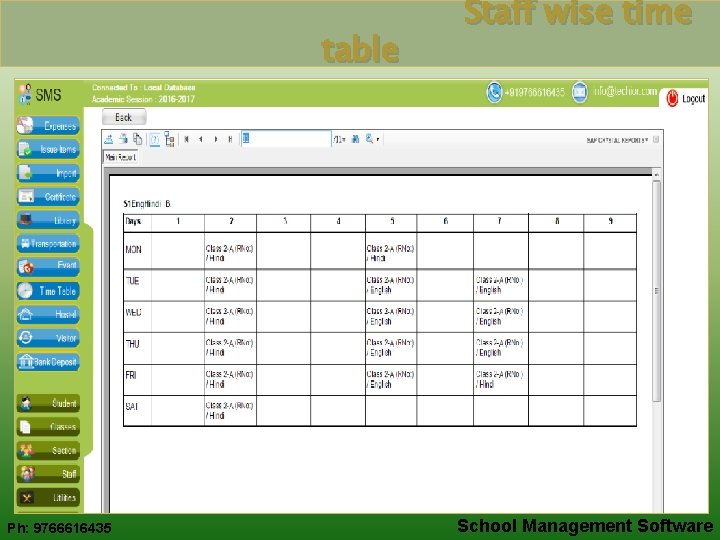720x540 pixels.
Task: Go to last page of report
Action: [x=230, y=139]
